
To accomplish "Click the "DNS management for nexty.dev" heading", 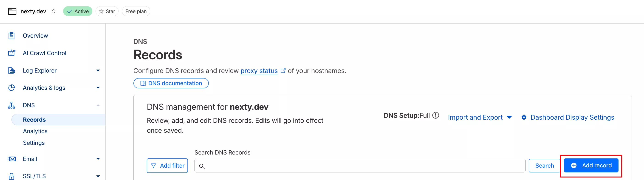I will [x=207, y=107].
